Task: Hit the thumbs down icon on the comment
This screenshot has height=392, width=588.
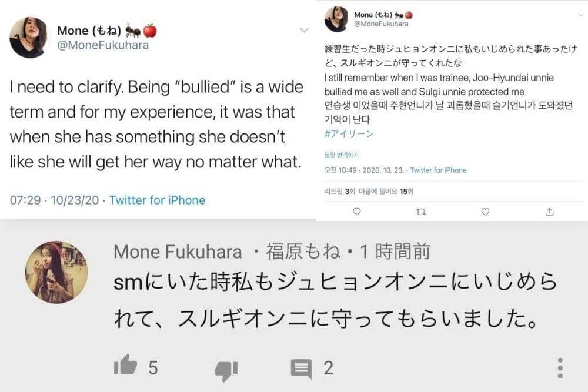Action: pos(223,369)
